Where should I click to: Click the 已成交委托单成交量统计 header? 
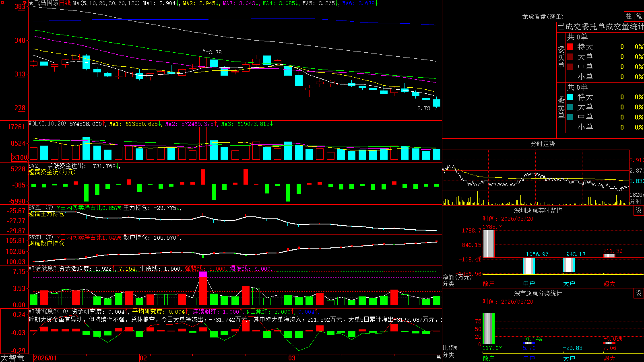[601, 27]
